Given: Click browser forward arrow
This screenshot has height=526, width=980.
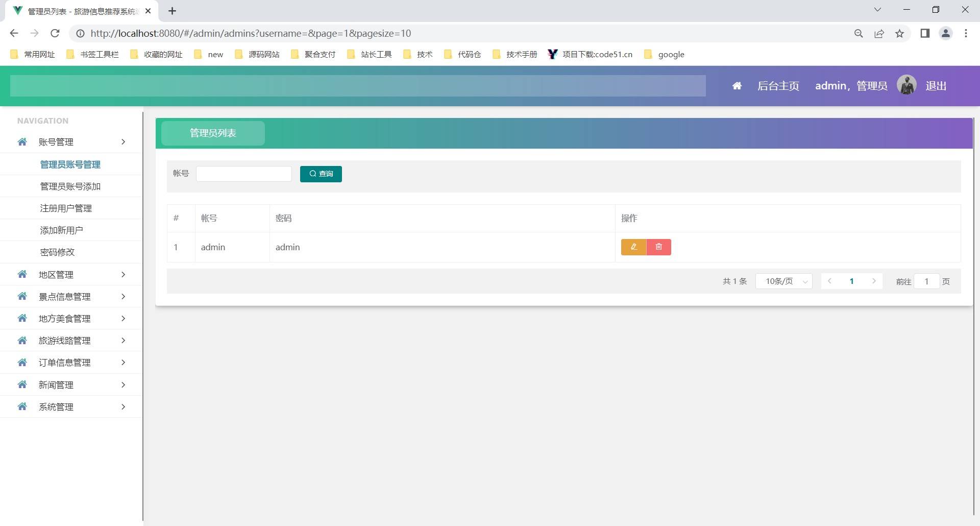Looking at the screenshot, I should tap(34, 33).
